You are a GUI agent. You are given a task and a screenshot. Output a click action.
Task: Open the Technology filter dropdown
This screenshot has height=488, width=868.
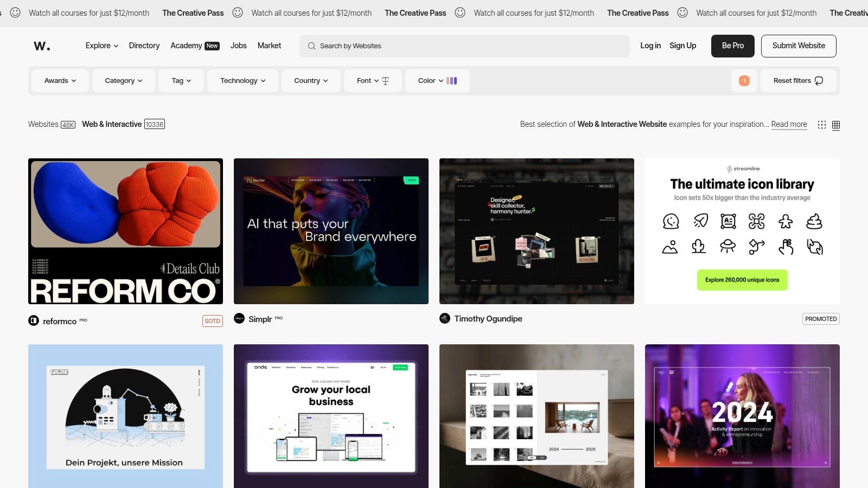tap(243, 81)
